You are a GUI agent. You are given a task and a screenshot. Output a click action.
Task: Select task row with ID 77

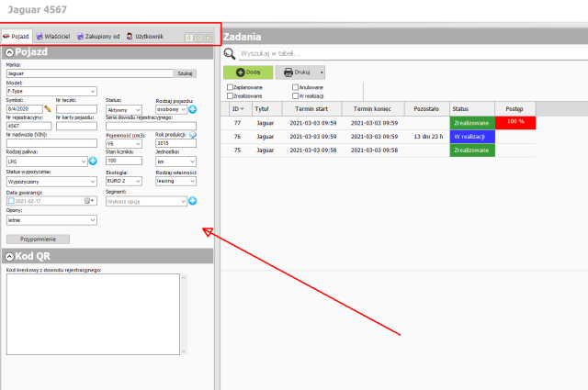pyautogui.click(x=378, y=123)
